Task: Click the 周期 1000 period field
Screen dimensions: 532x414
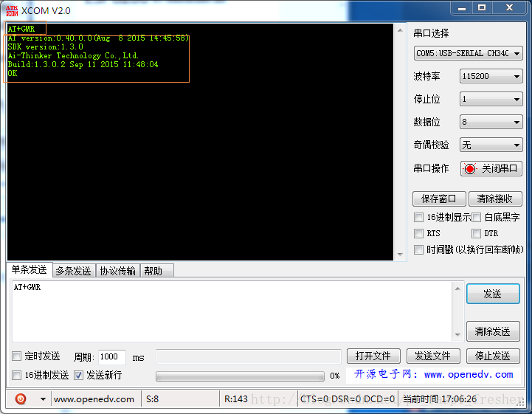Action: coord(112,357)
